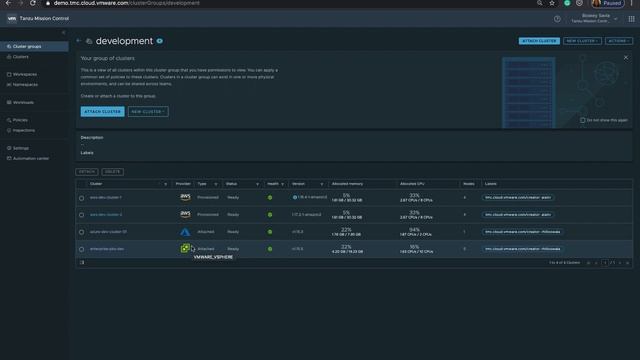The height and width of the screenshot is (360, 640).
Task: Go to the next page of clusters
Action: click(620, 263)
